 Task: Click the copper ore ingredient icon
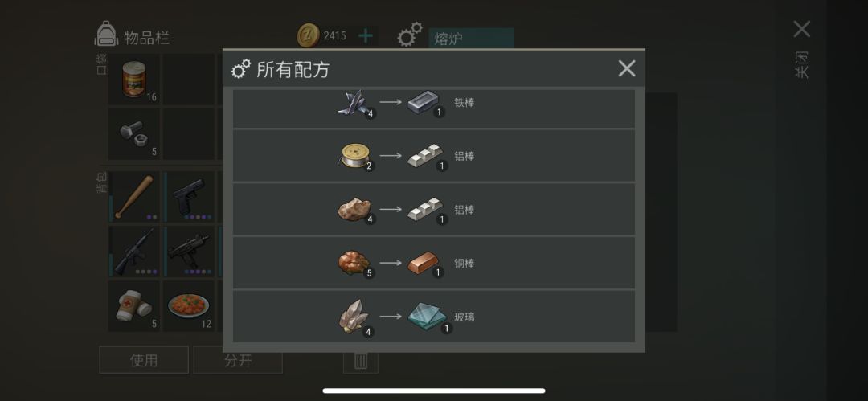click(354, 263)
